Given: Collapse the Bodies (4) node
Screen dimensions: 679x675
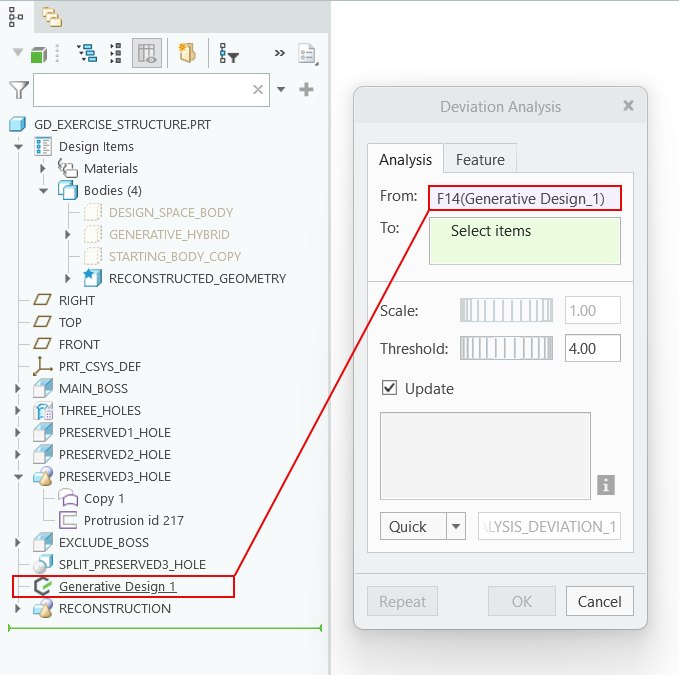Looking at the screenshot, I should 43,191.
